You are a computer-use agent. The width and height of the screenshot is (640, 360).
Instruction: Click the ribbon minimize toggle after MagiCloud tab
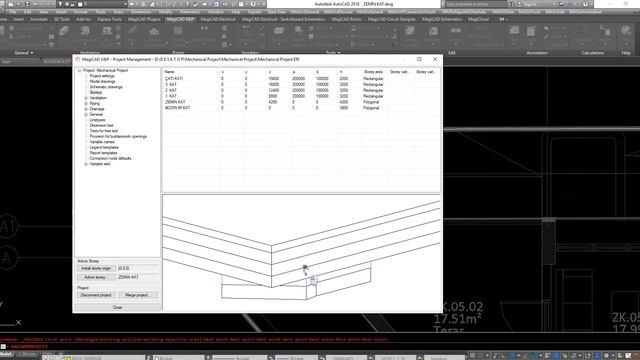click(503, 19)
